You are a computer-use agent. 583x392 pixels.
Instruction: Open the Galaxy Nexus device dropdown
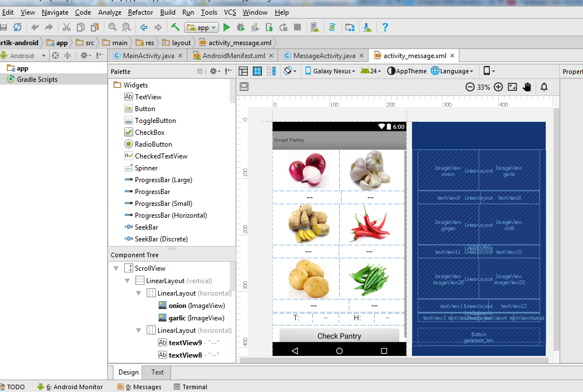330,71
